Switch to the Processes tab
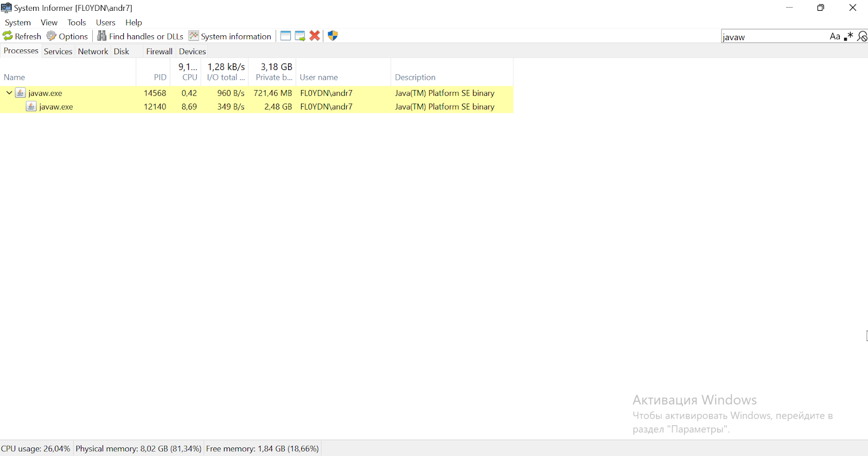 [x=21, y=51]
